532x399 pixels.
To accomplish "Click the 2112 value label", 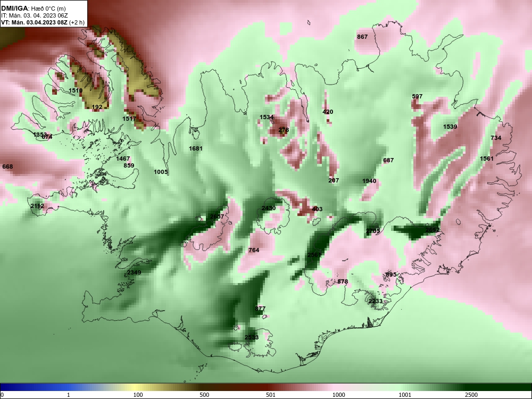I will click(37, 206).
